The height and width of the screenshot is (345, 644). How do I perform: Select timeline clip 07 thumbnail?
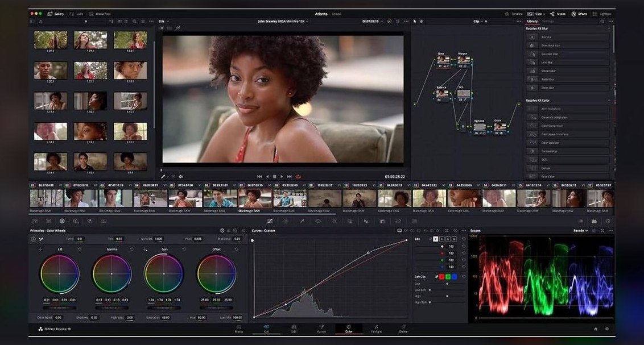(255, 198)
